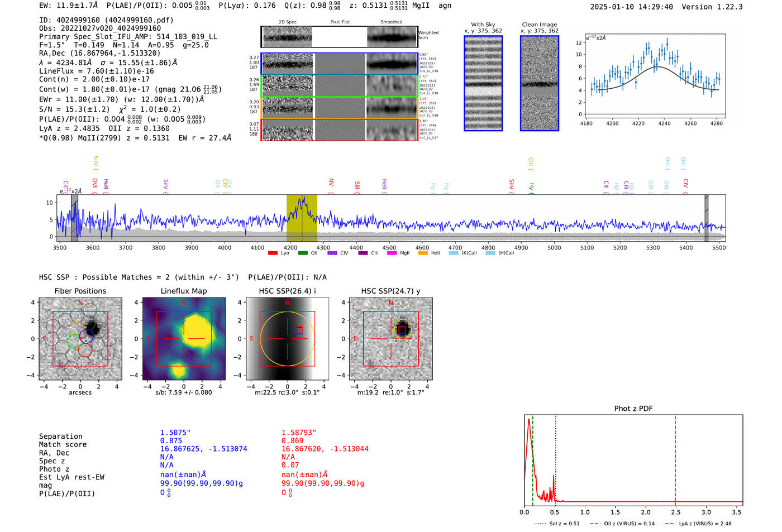Select the magenta MgII legend swatch
The image size is (782, 532).
(392, 253)
